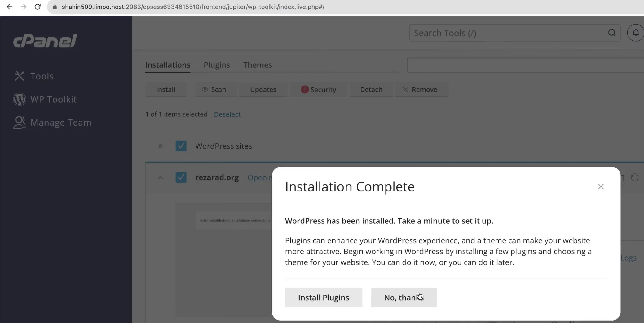Click the refresh icon for rezarad.org
The image size is (644, 323).
pyautogui.click(x=634, y=177)
